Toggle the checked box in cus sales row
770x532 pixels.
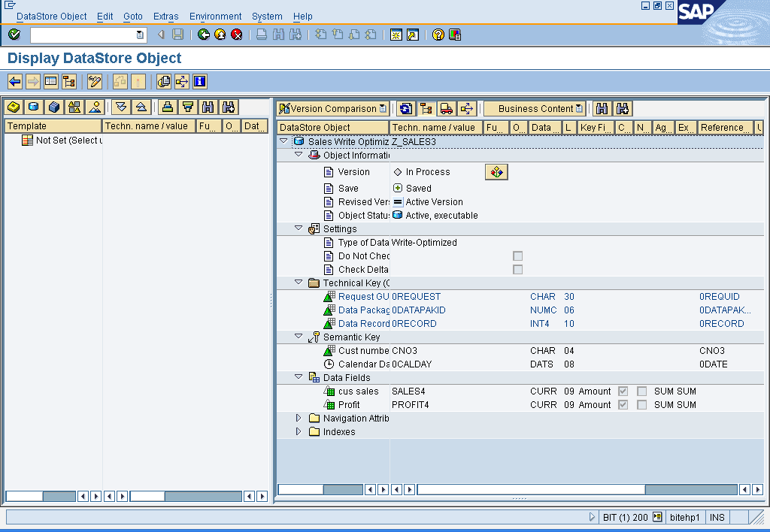coord(623,391)
